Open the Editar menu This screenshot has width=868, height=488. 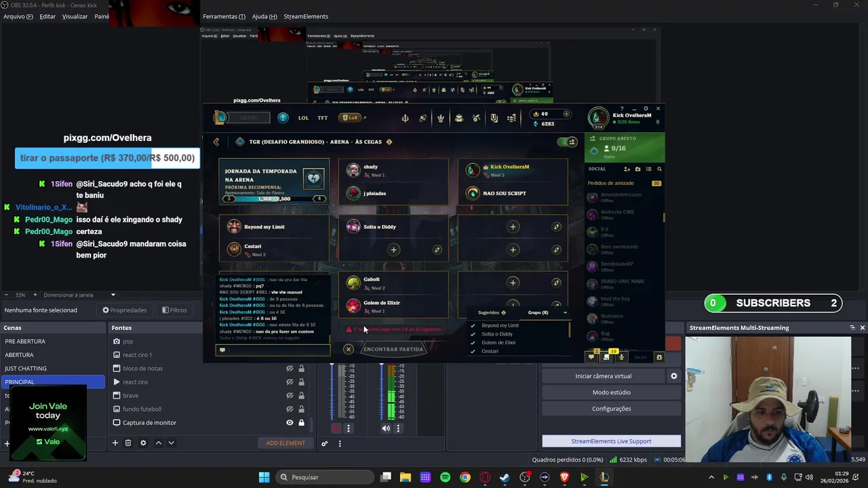47,16
